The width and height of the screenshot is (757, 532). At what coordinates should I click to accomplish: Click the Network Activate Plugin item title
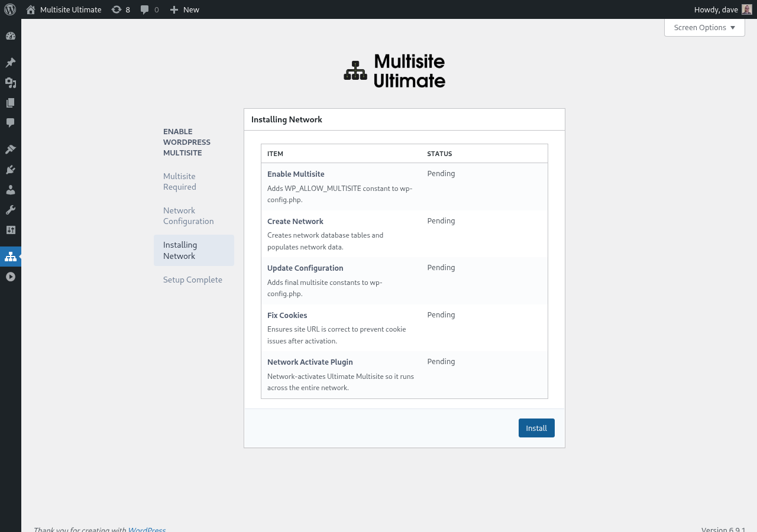310,362
